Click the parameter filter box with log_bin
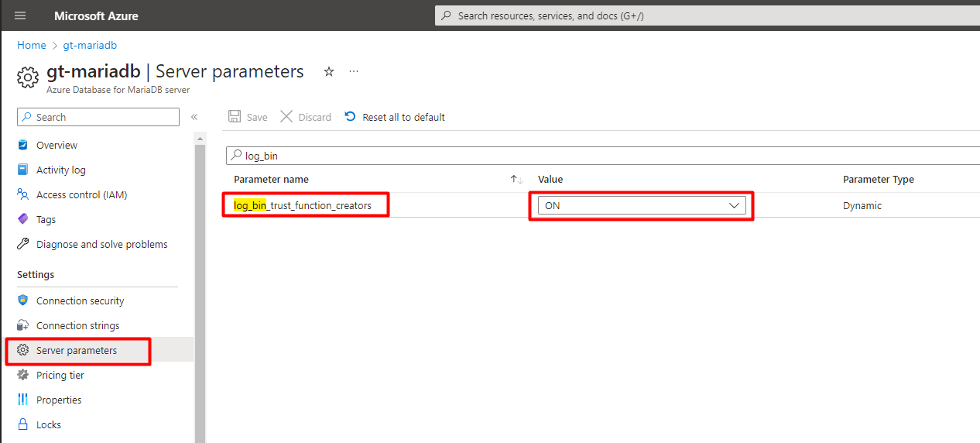This screenshot has height=443, width=980. pos(603,156)
